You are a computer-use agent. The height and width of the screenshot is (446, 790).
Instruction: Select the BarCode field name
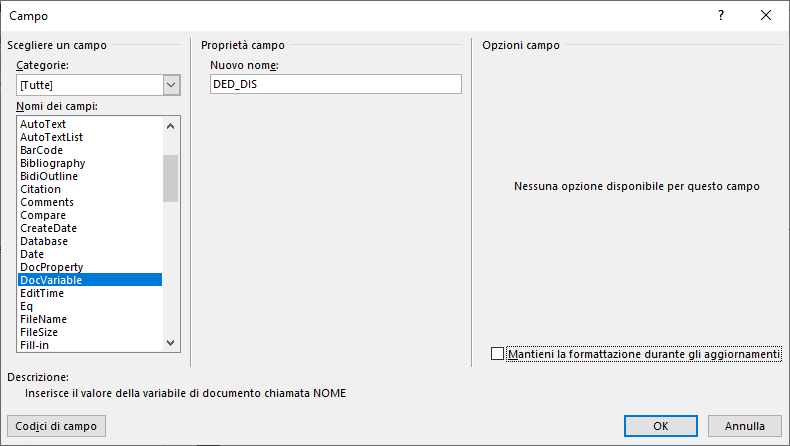pos(90,150)
